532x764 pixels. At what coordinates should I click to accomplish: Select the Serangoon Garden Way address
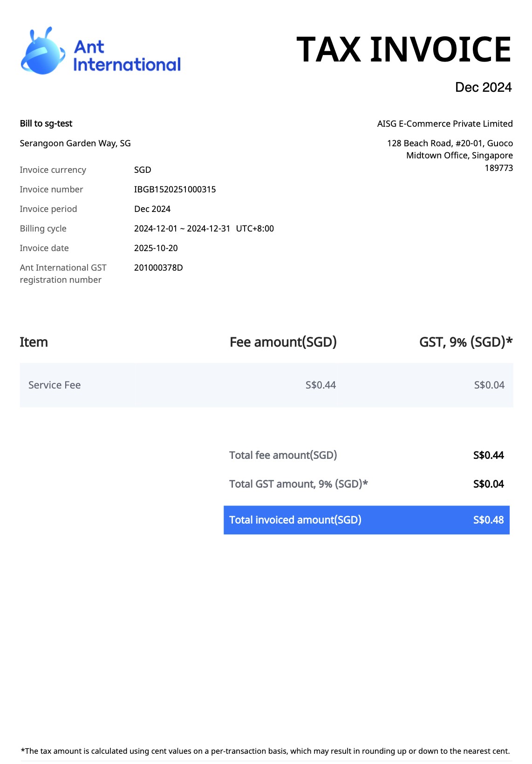(75, 143)
